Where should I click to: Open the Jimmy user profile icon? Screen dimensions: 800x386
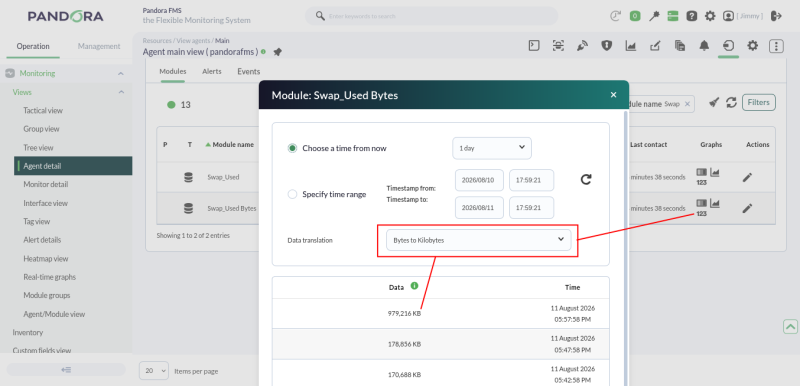[728, 16]
